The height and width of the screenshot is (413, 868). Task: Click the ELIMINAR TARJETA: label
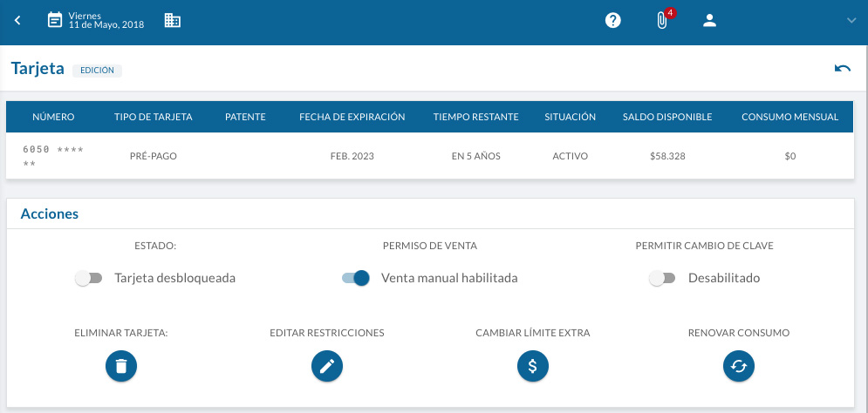(121, 333)
